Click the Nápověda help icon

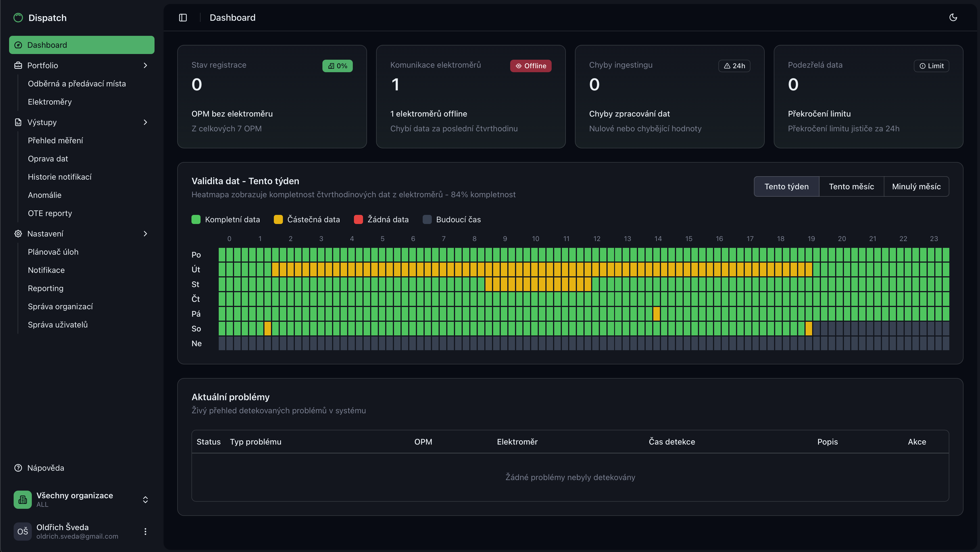tap(18, 468)
